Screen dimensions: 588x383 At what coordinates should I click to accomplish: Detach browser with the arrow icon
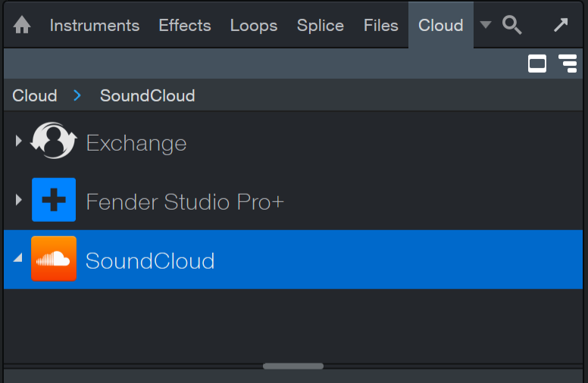(x=561, y=25)
